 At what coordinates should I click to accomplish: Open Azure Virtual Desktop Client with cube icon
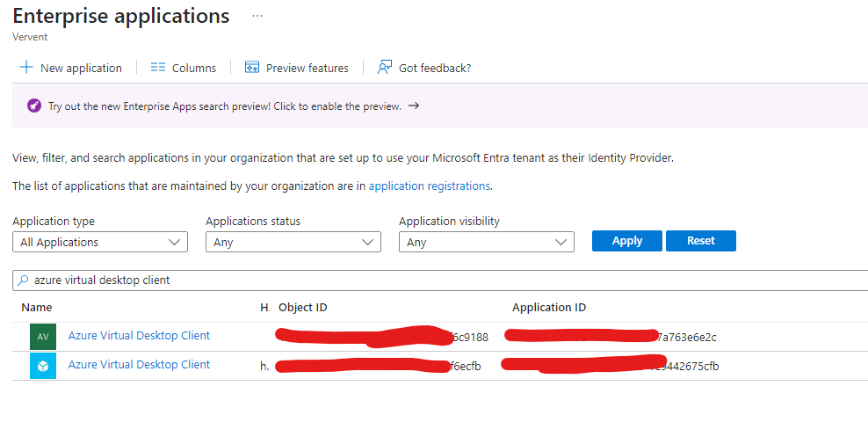pos(139,364)
